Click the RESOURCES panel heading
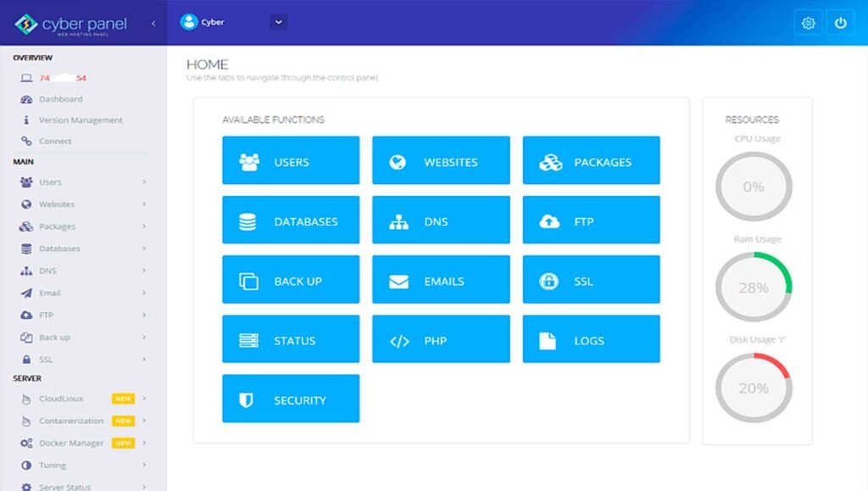This screenshot has height=491, width=868. click(752, 120)
